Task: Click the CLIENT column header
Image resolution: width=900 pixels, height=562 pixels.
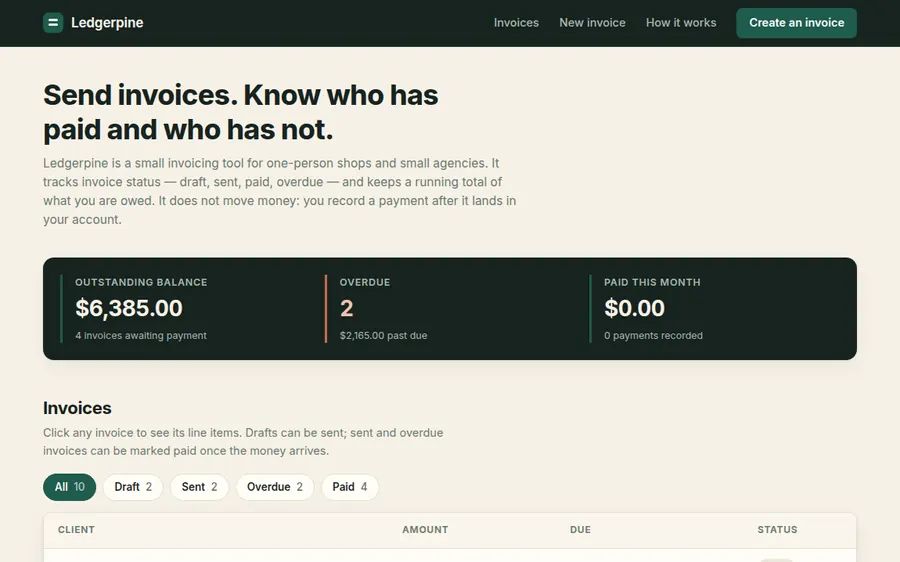Action: pos(76,529)
